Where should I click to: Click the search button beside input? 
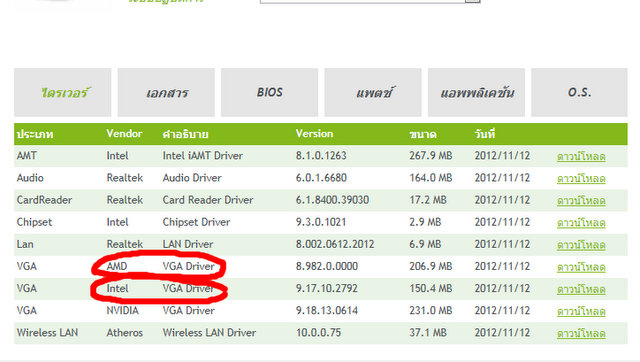(x=473, y=1)
